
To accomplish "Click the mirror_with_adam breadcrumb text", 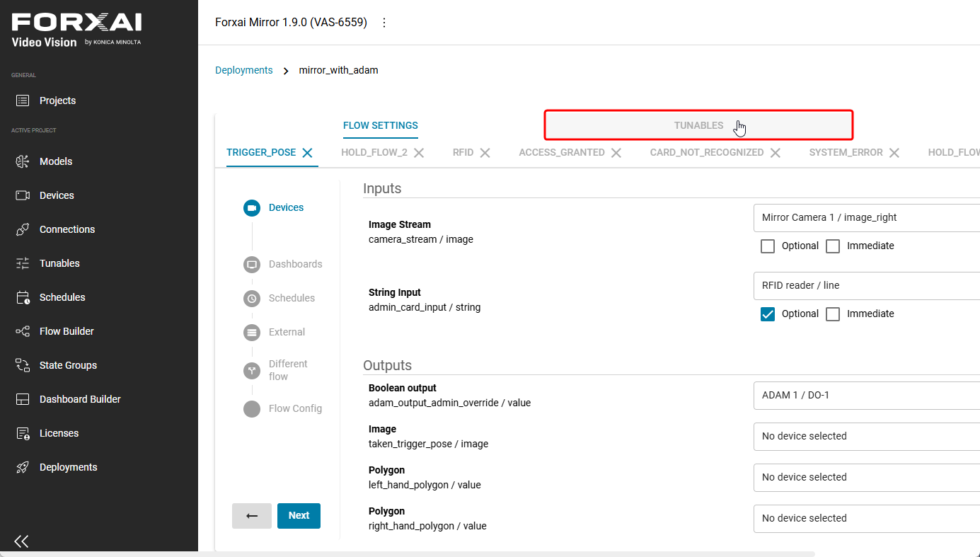I will (339, 70).
